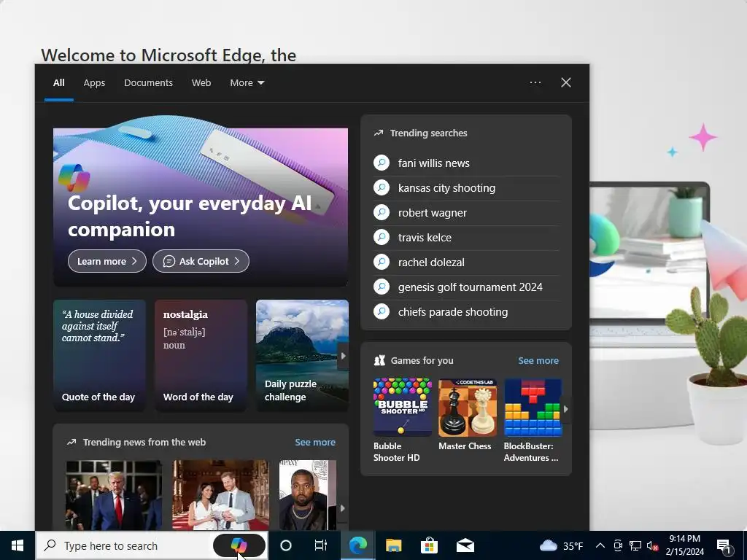The width and height of the screenshot is (747, 560).
Task: Open the clock showing 9:14 PM
Action: coord(684,545)
